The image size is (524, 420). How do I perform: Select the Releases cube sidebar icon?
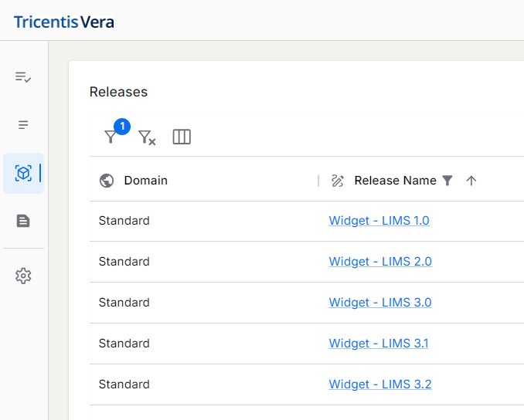[23, 173]
